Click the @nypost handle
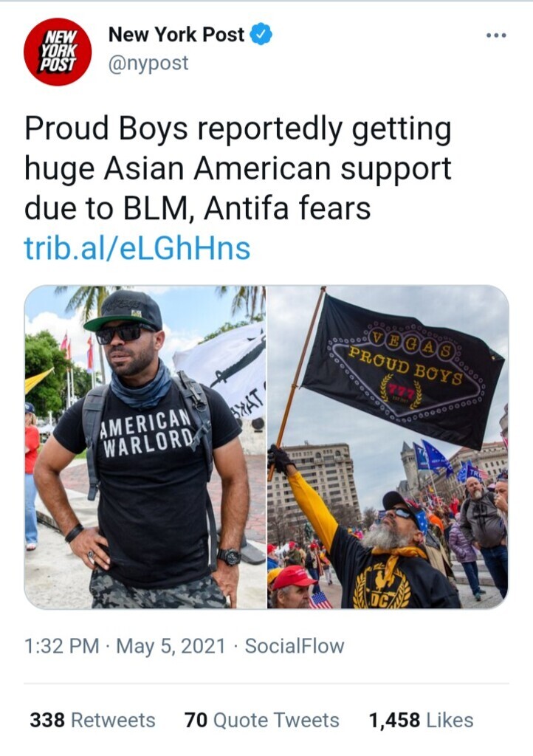Viewport: 533px width, 756px height. click(x=148, y=63)
